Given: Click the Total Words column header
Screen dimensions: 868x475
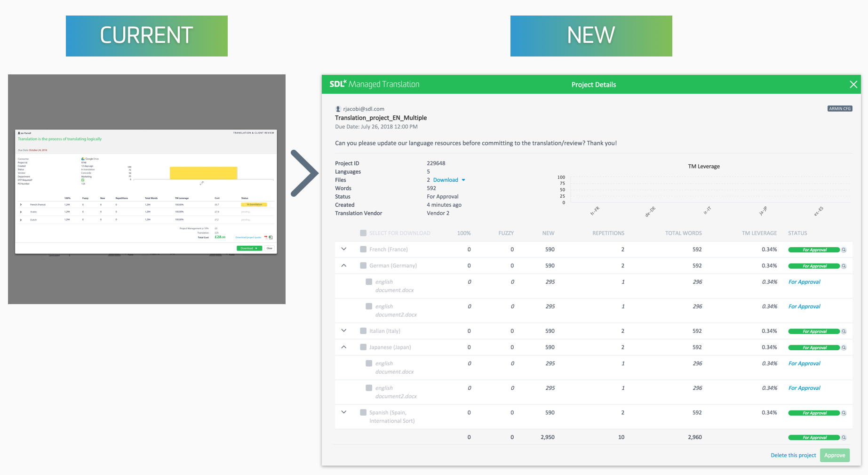Looking at the screenshot, I should [683, 233].
